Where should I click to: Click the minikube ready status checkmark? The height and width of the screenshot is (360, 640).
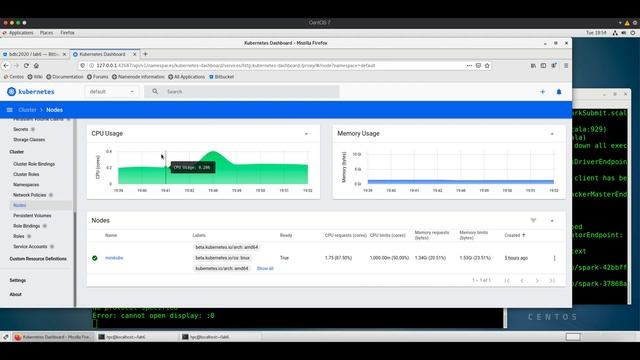point(95,258)
